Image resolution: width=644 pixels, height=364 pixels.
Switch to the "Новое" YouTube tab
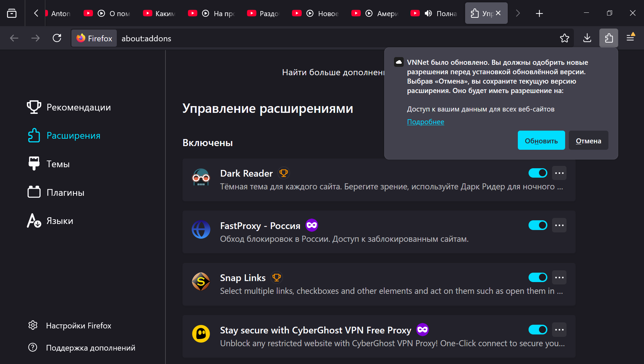pyautogui.click(x=315, y=13)
